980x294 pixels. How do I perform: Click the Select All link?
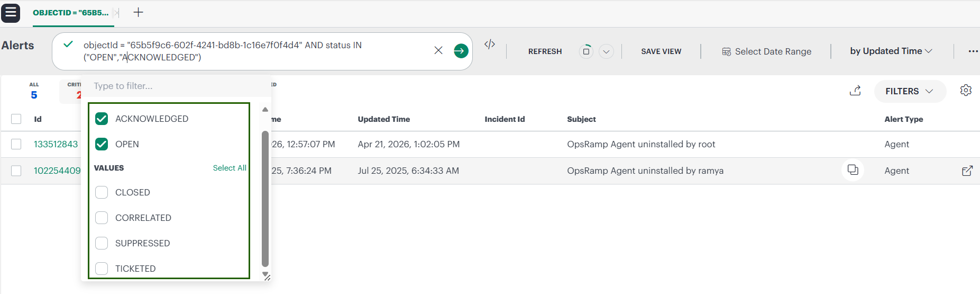[229, 168]
